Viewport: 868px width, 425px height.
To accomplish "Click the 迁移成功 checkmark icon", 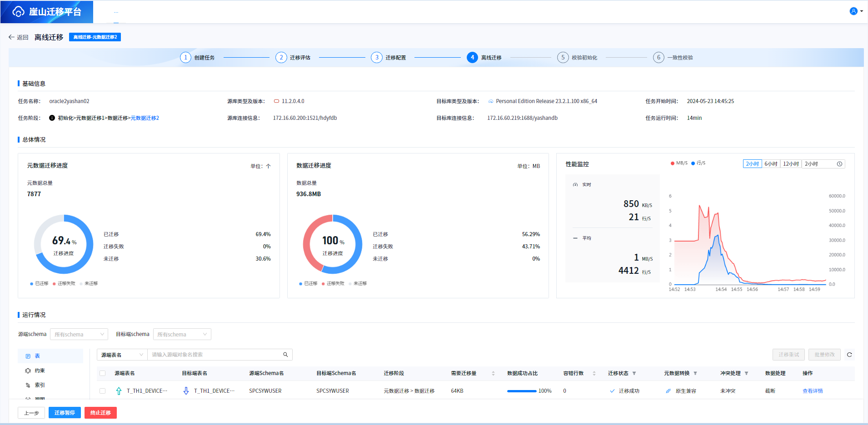I will (x=612, y=391).
